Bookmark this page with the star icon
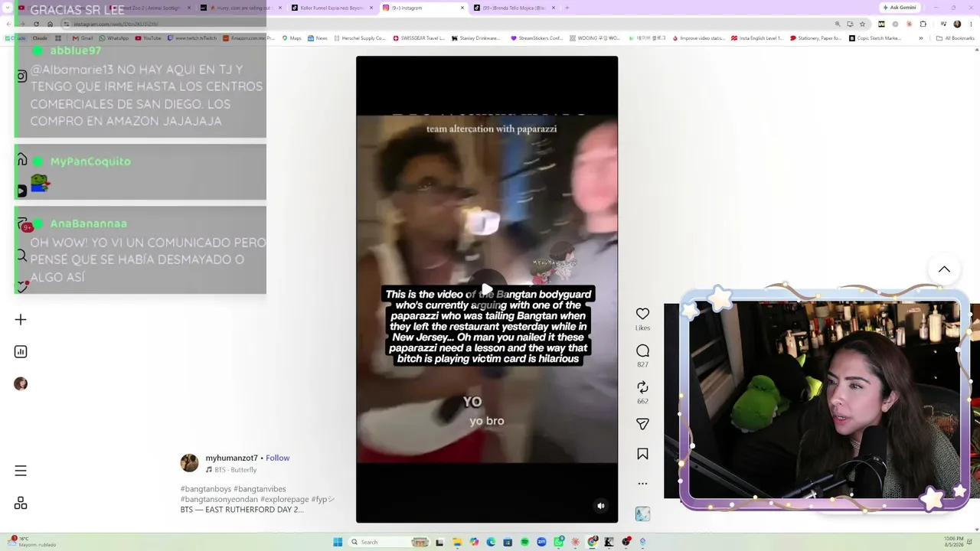 pos(862,24)
